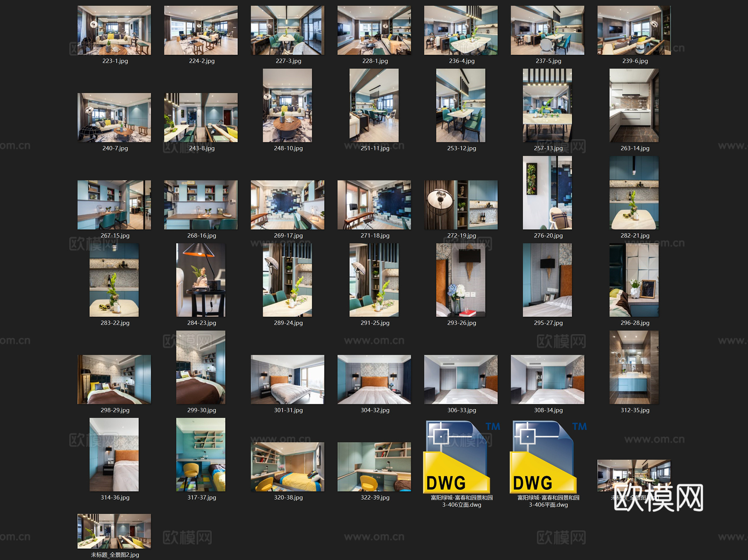Open the 243-8.jpg thumbnail
Image resolution: width=748 pixels, height=560 pixels.
(x=201, y=118)
